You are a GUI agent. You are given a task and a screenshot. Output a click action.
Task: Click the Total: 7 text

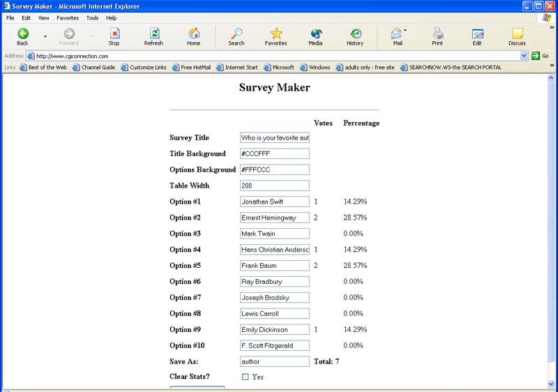click(x=326, y=362)
